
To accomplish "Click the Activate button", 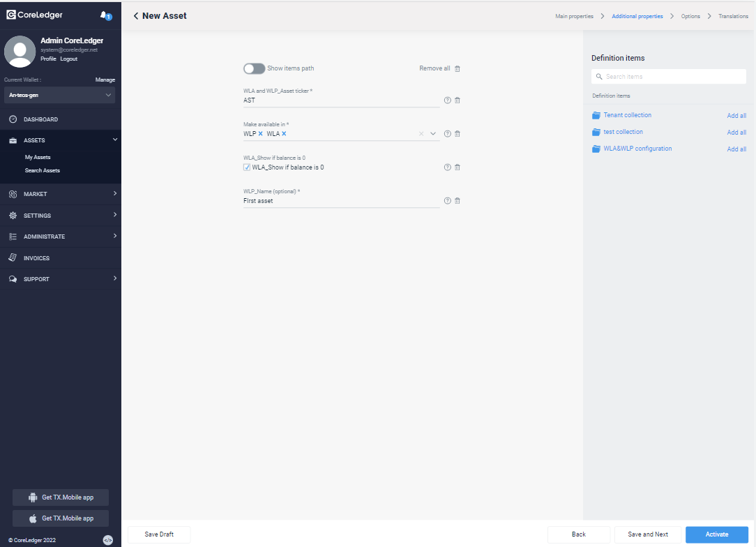I will tap(716, 534).
